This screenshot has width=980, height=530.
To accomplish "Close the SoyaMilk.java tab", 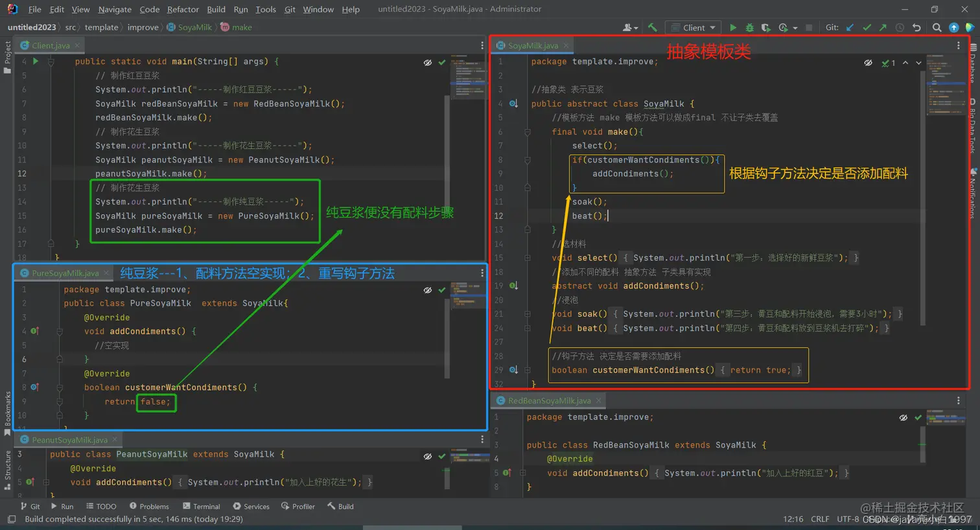I will click(x=565, y=45).
